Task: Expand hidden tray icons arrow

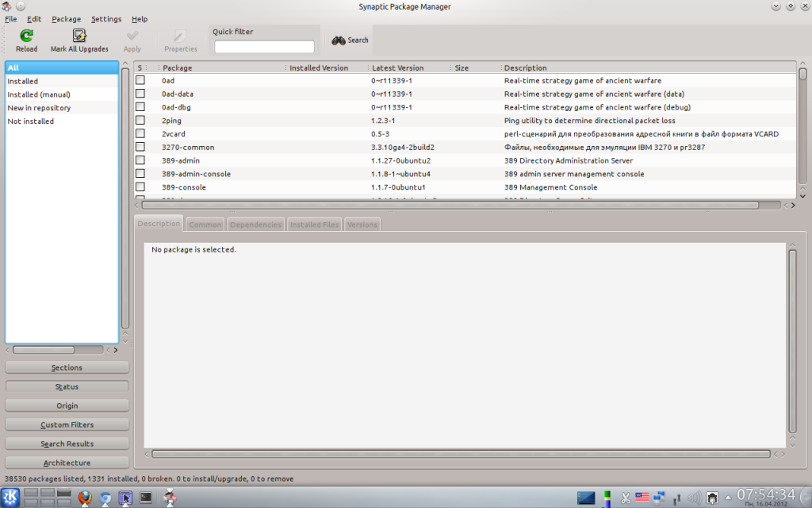Action: tap(728, 498)
